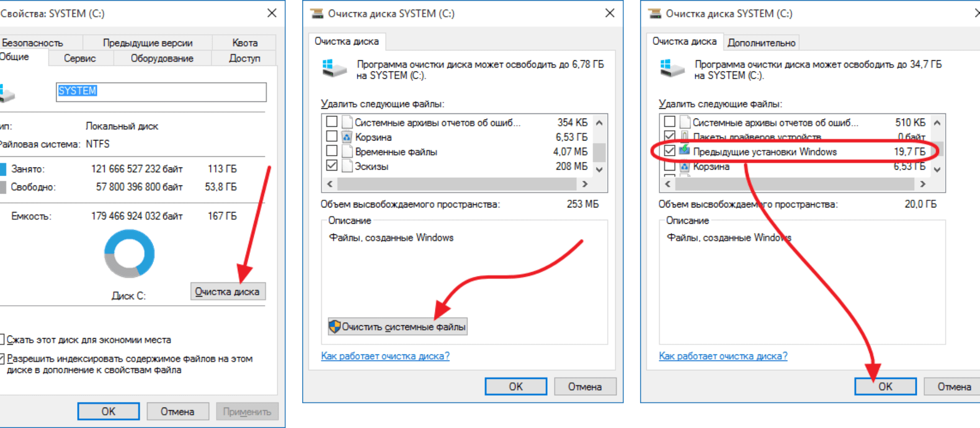Toggle the Разрешить индексировать содержимое файлов checkbox

pos(2,359)
